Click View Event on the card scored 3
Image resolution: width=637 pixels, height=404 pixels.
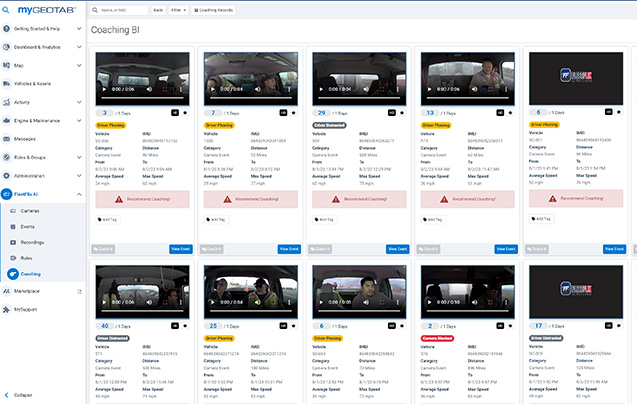[x=180, y=249]
